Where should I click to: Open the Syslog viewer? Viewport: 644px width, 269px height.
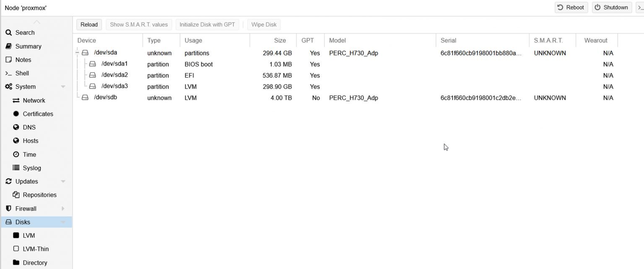click(x=32, y=168)
